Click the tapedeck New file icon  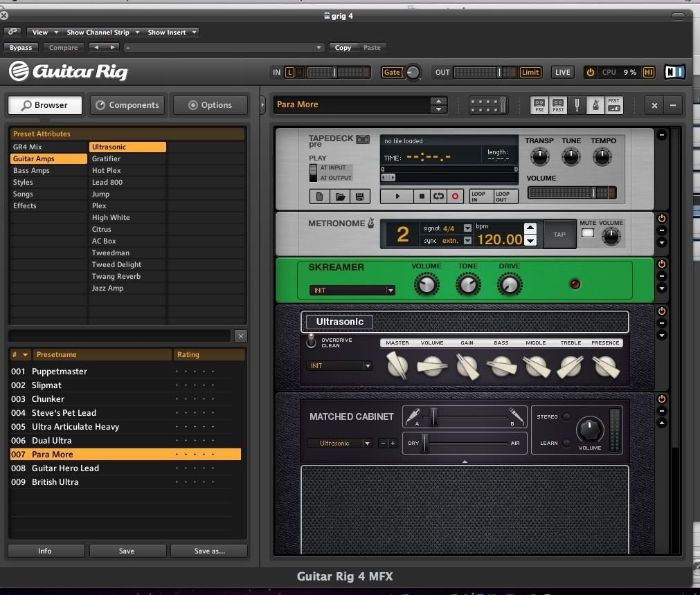click(x=320, y=196)
